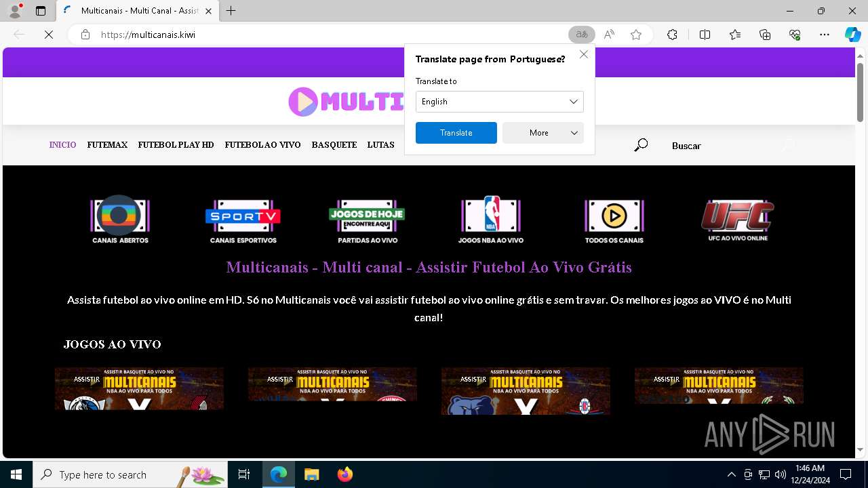The image size is (868, 488).
Task: Open the Mavericks vs Trail Blazers game thumbnail
Action: pos(139,388)
